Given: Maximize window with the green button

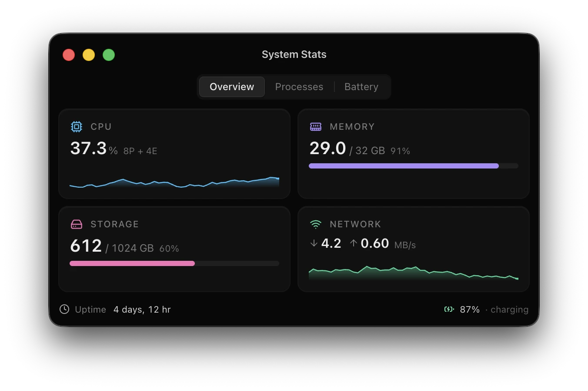Looking at the screenshot, I should [109, 55].
